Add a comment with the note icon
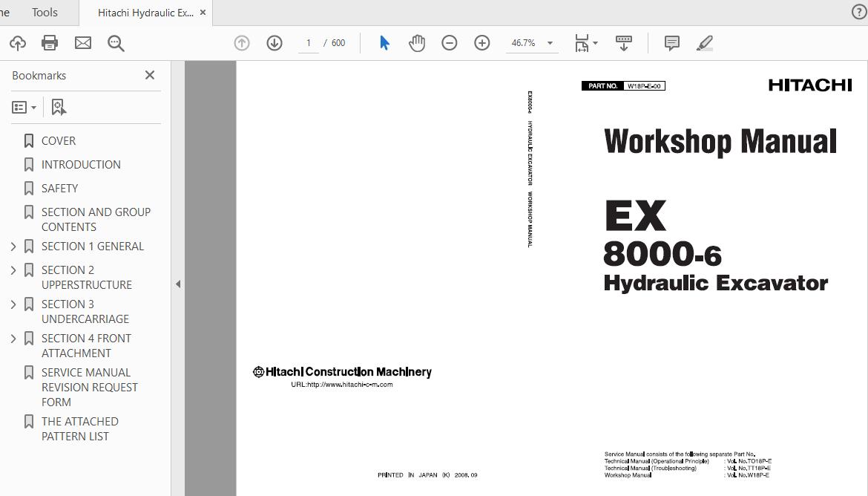This screenshot has width=868, height=496. click(x=672, y=42)
